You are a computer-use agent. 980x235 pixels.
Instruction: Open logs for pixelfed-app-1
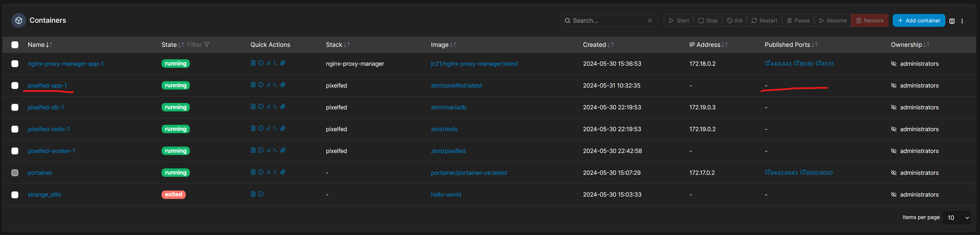(x=253, y=85)
